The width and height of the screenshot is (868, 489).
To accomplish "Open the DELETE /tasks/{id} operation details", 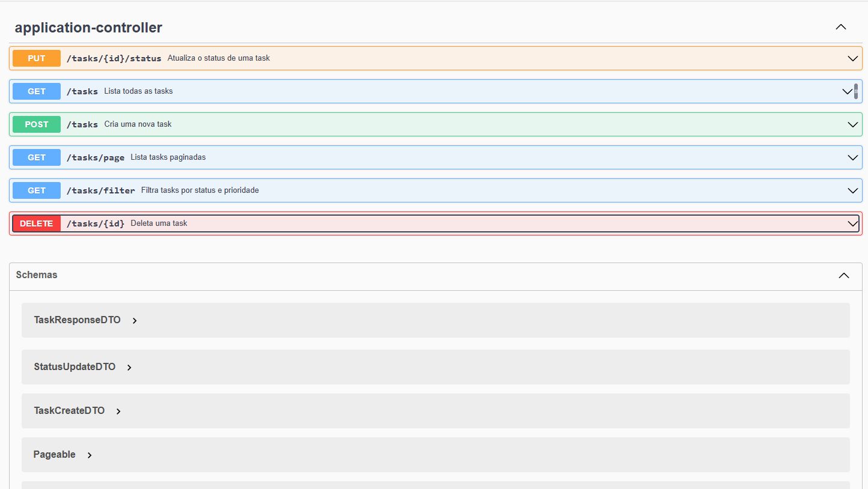I will [x=852, y=223].
